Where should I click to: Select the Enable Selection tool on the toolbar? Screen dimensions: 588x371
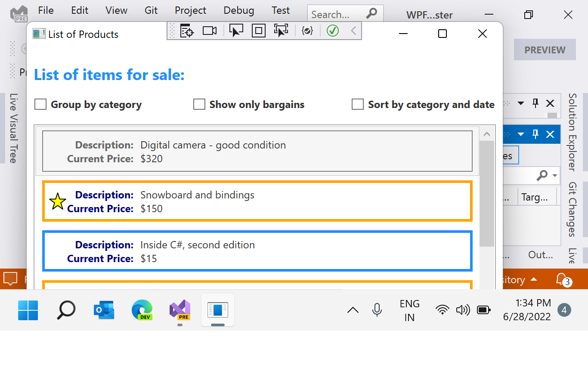click(236, 31)
